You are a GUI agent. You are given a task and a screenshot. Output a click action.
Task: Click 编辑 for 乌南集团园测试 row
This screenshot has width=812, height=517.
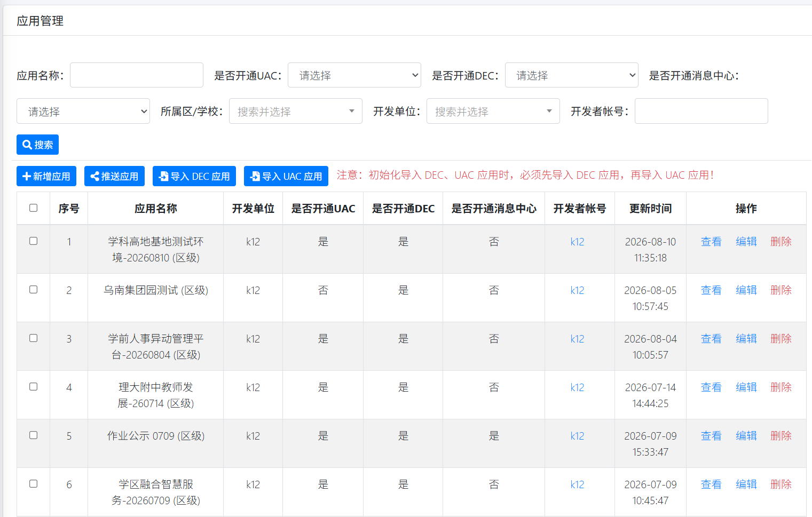click(x=746, y=290)
